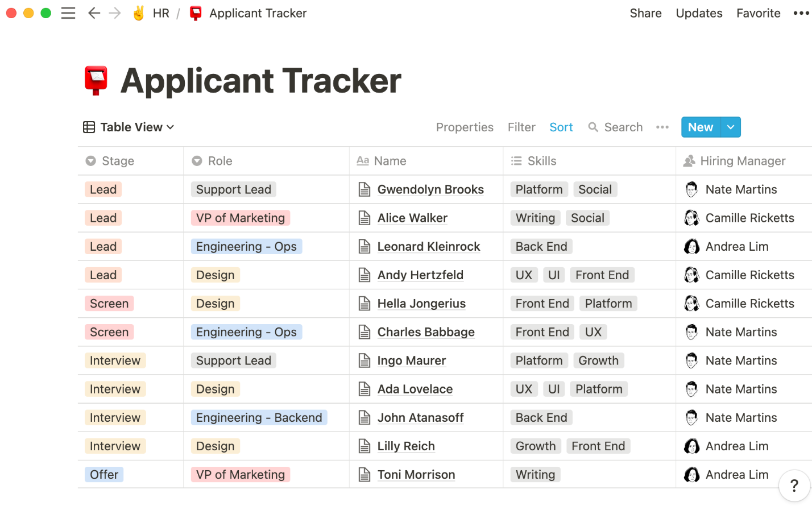Click Favorite to star this page
The image size is (812, 506).
pos(758,13)
